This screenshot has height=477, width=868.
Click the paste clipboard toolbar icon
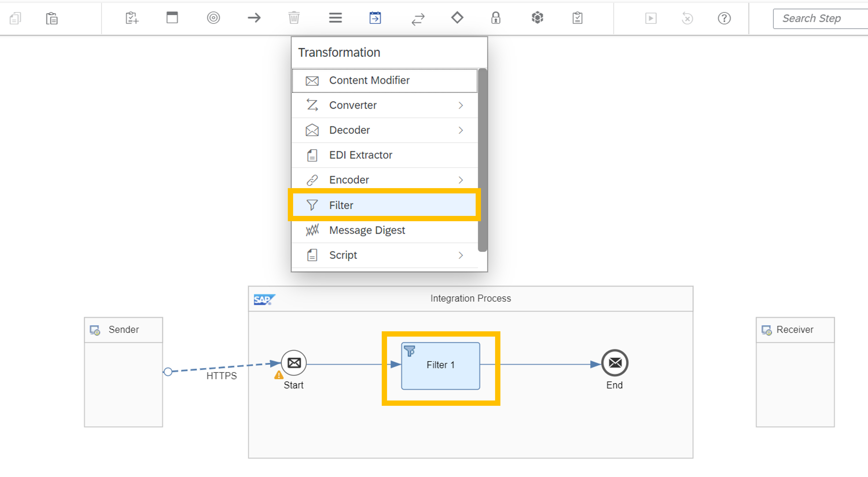52,18
